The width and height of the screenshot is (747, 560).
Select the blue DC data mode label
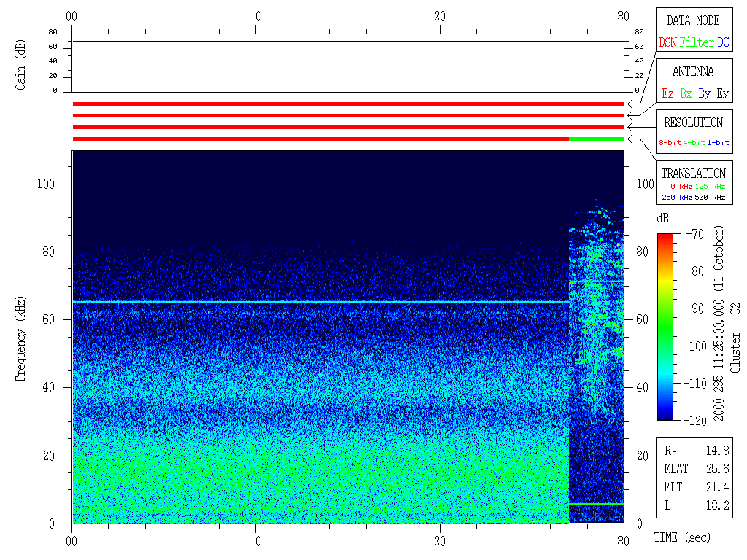coord(723,42)
